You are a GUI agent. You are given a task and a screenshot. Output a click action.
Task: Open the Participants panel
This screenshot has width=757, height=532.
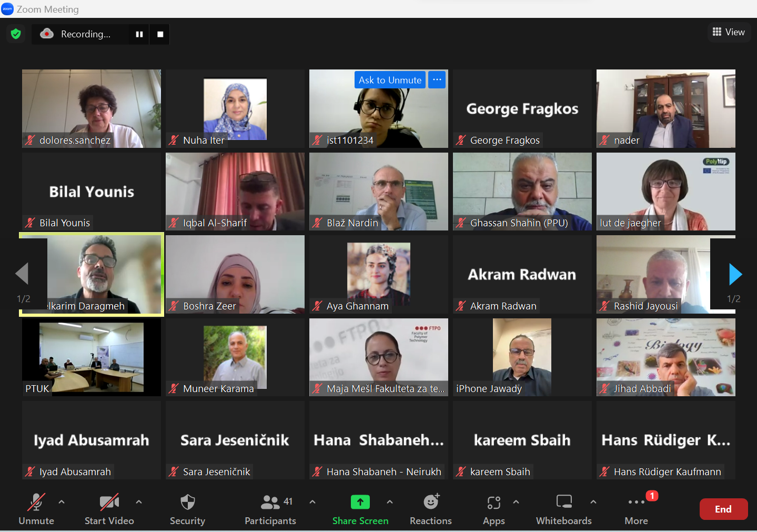click(x=270, y=502)
